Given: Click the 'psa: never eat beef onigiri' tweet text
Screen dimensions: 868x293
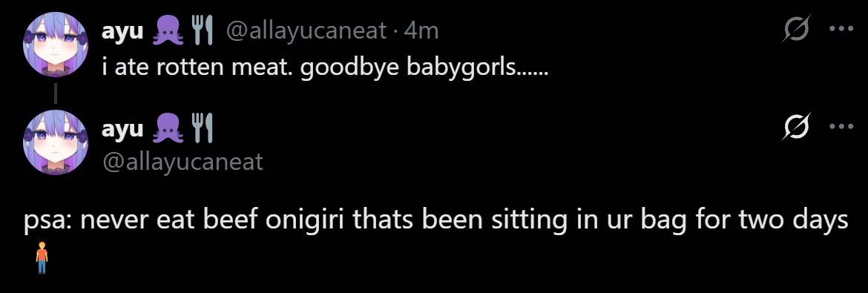Looking at the screenshot, I should click(x=436, y=221).
